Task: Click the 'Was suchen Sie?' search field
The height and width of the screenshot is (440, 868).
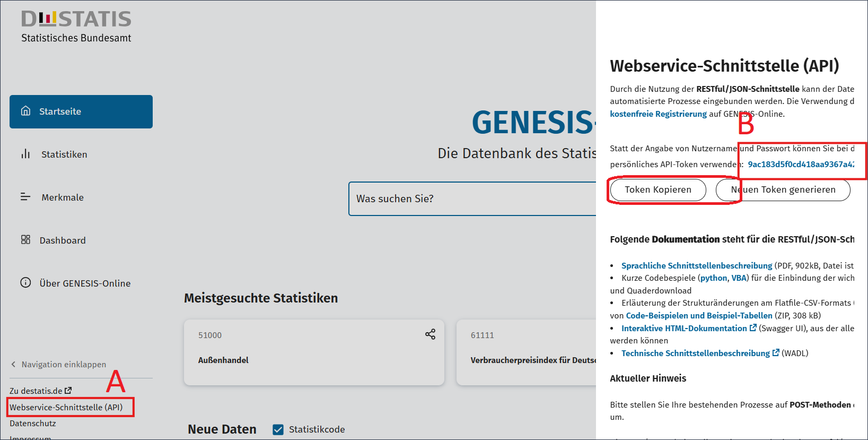Action: [x=472, y=199]
